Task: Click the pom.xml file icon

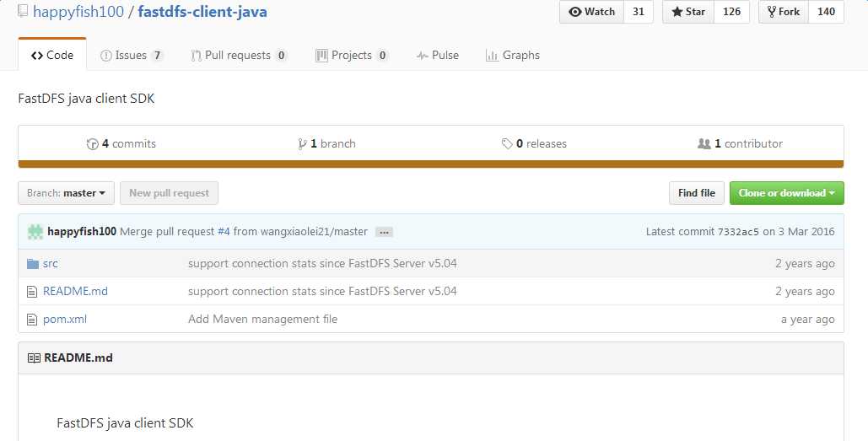Action: (x=32, y=320)
